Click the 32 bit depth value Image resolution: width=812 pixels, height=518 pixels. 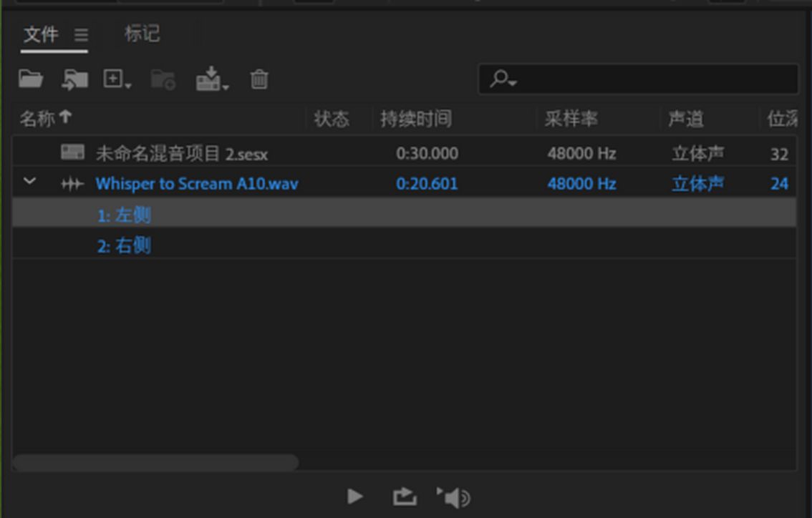click(x=779, y=155)
